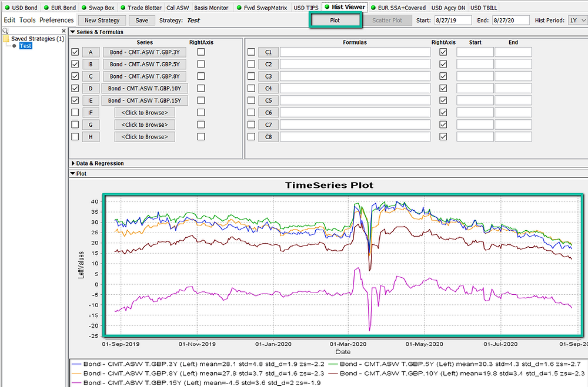Toggle RightAxis checkbox for series A
The image size is (588, 387).
201,52
